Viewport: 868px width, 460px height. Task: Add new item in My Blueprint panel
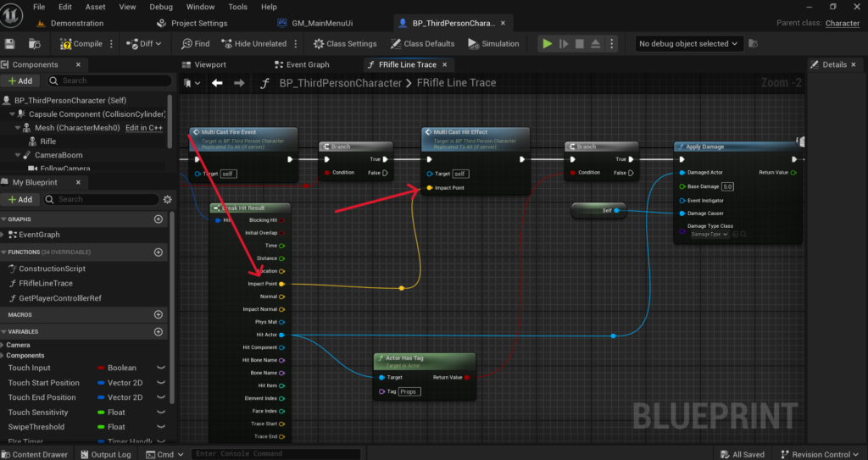(x=20, y=199)
